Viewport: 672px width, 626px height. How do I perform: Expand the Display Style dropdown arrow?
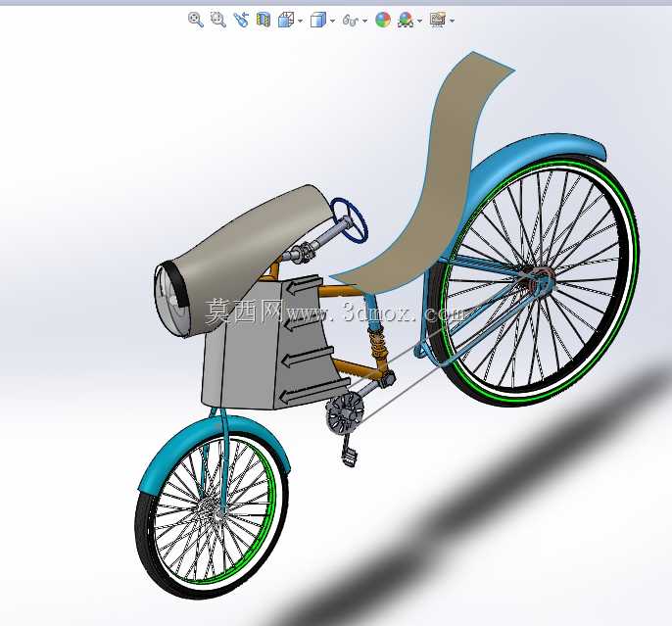(333, 21)
